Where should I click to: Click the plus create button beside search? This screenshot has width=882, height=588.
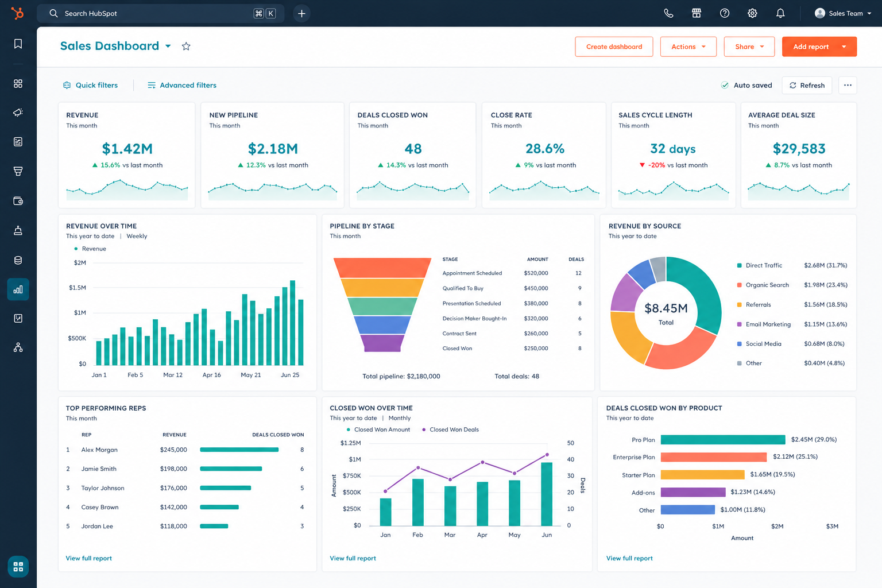301,13
